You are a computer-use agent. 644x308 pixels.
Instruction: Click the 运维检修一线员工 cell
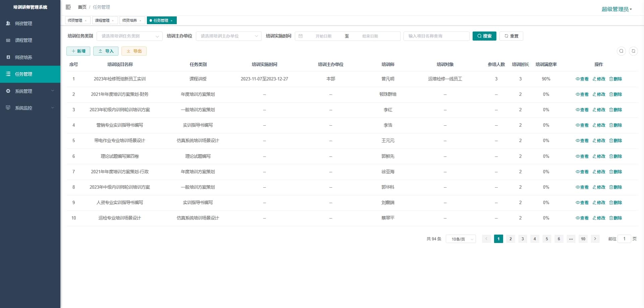pyautogui.click(x=445, y=79)
